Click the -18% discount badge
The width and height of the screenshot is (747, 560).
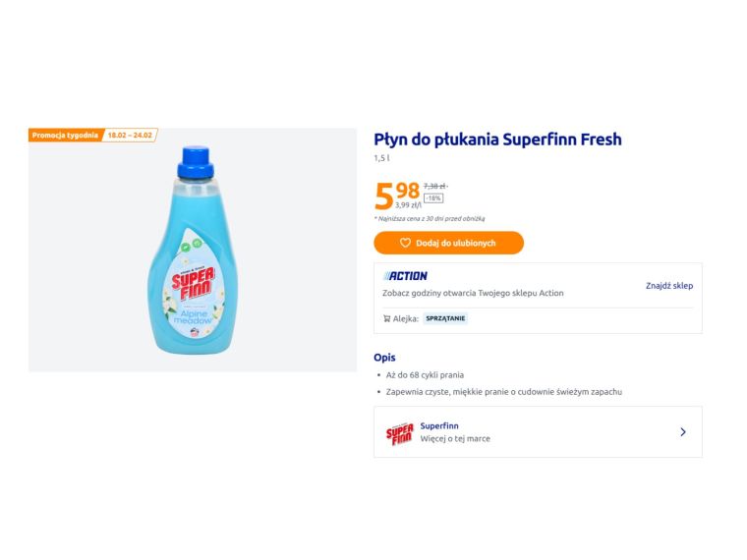tap(433, 197)
